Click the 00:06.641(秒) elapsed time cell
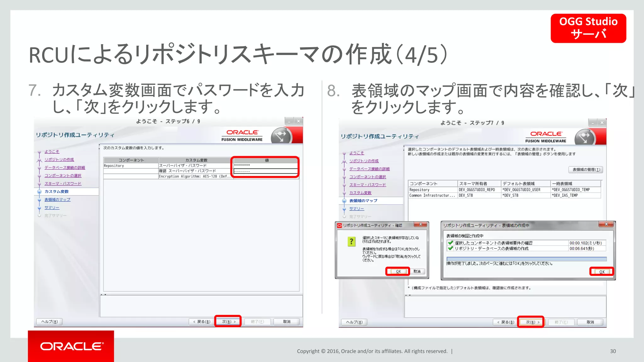The width and height of the screenshot is (644, 362). [587, 249]
